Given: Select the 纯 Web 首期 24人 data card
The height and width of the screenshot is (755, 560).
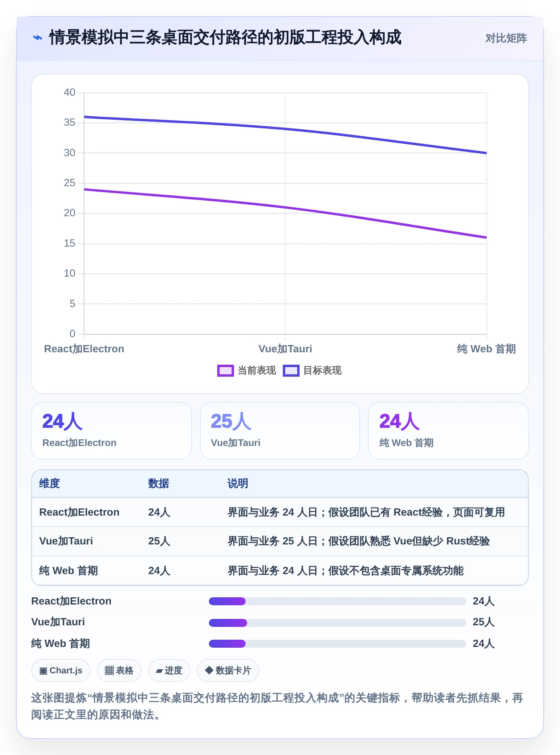Looking at the screenshot, I should pos(448,431).
